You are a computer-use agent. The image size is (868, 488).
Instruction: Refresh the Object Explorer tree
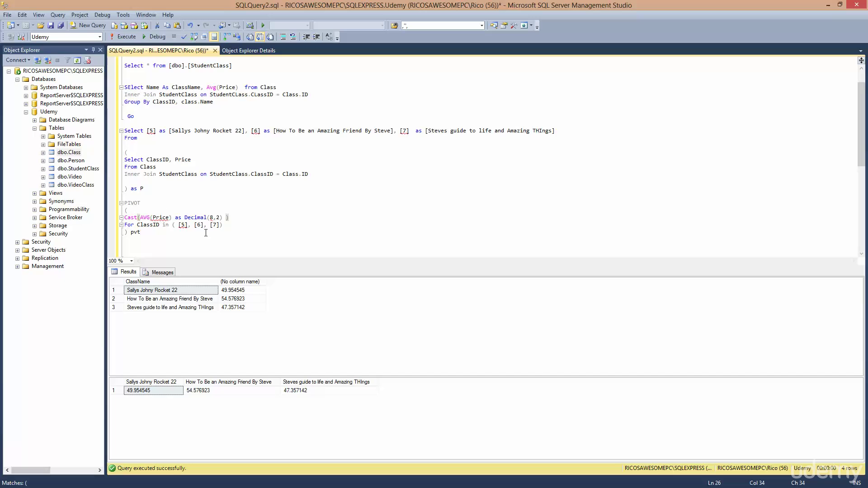77,60
